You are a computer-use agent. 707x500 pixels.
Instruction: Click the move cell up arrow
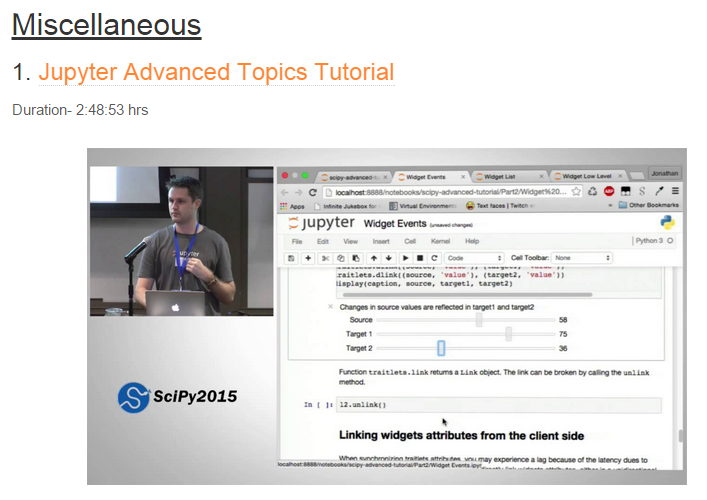pyautogui.click(x=373, y=258)
